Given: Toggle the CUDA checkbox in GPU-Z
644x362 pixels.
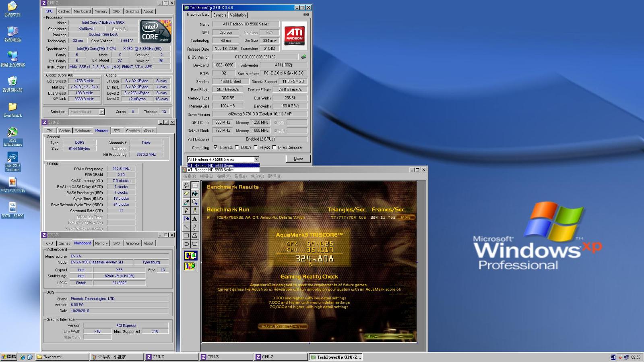Looking at the screenshot, I should [x=237, y=147].
